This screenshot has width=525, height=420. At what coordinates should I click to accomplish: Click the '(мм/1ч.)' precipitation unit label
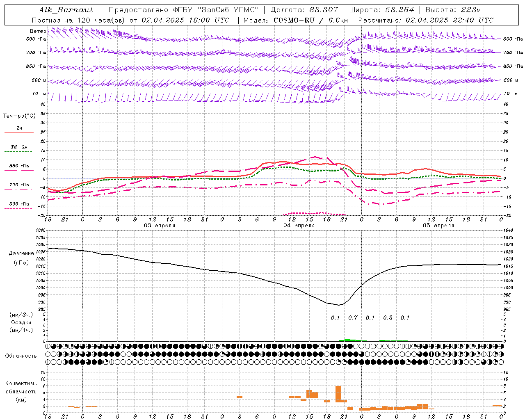21,330
